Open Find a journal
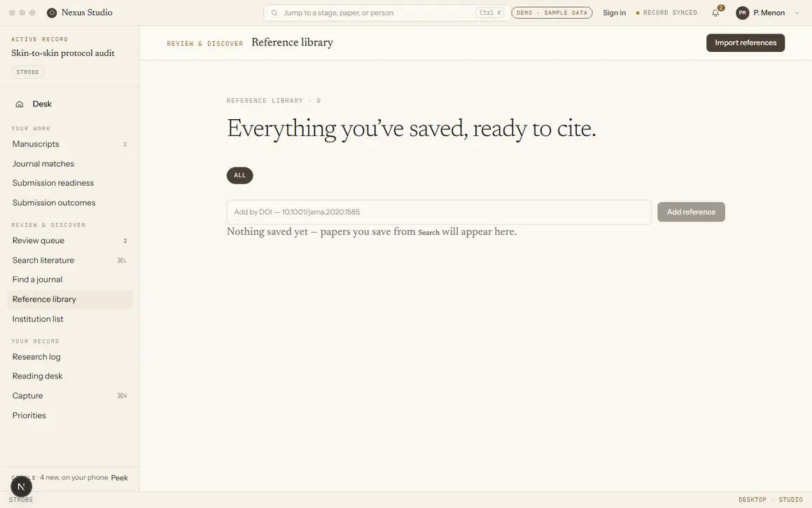Viewport: 812px width, 508px height. tap(70, 280)
